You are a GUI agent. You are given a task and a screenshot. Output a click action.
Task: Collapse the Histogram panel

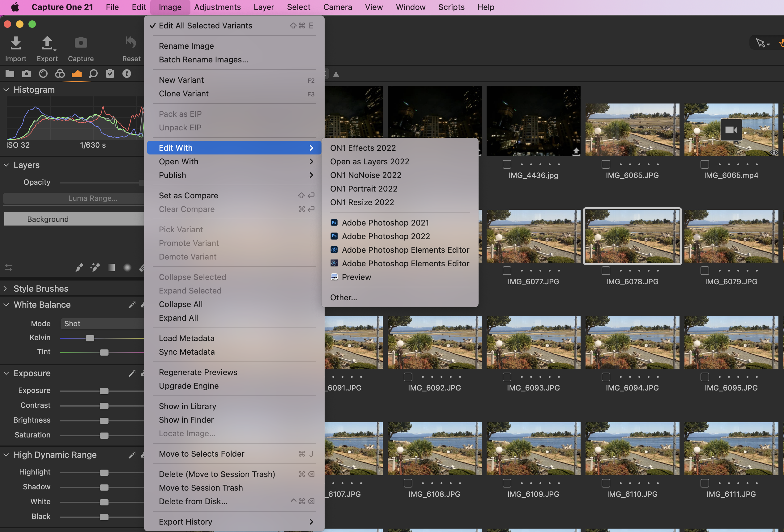pyautogui.click(x=6, y=90)
